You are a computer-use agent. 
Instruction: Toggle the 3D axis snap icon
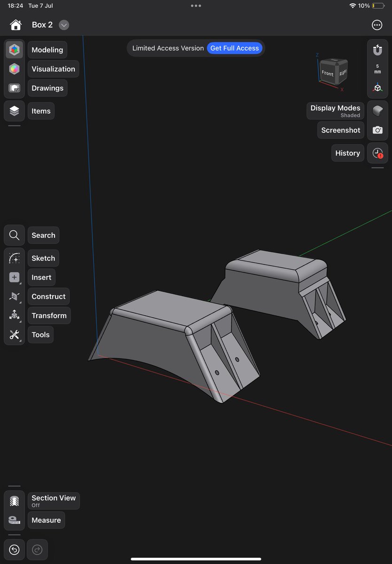[377, 88]
